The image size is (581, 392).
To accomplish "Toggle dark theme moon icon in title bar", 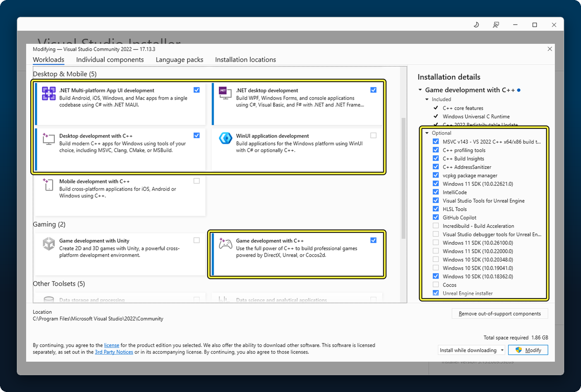I will (x=476, y=25).
